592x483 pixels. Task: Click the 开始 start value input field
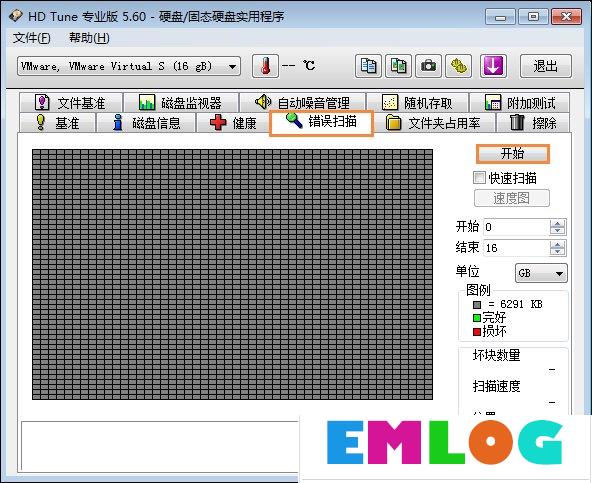[516, 227]
